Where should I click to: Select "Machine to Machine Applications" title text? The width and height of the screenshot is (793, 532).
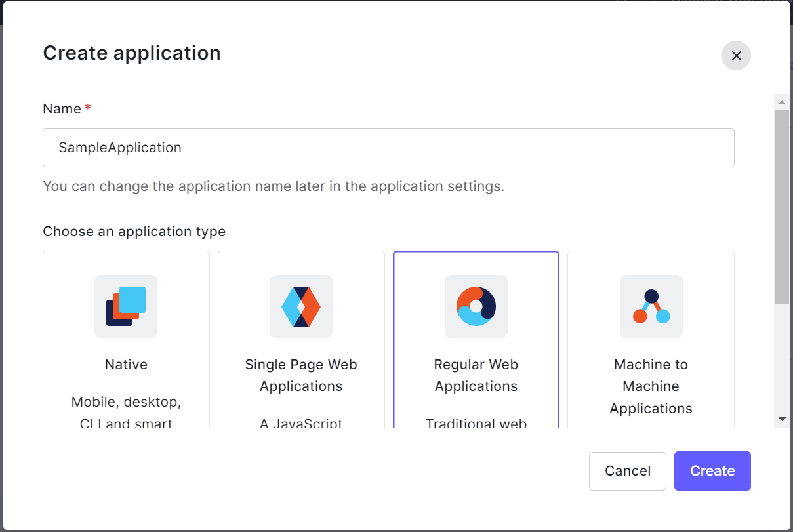(x=651, y=386)
